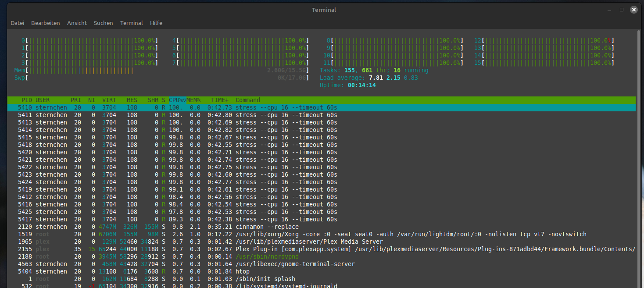Open the Ansicht menu
This screenshot has height=288, width=644.
click(77, 23)
